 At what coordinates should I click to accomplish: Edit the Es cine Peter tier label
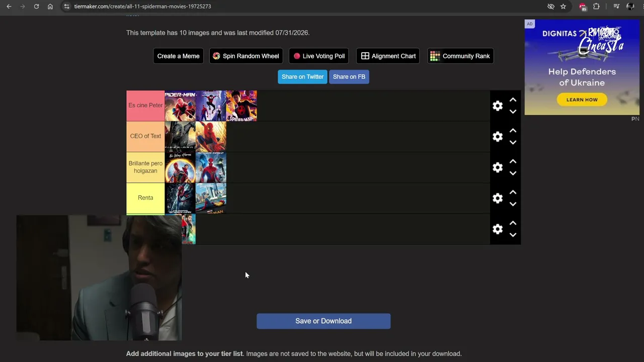[x=145, y=106]
